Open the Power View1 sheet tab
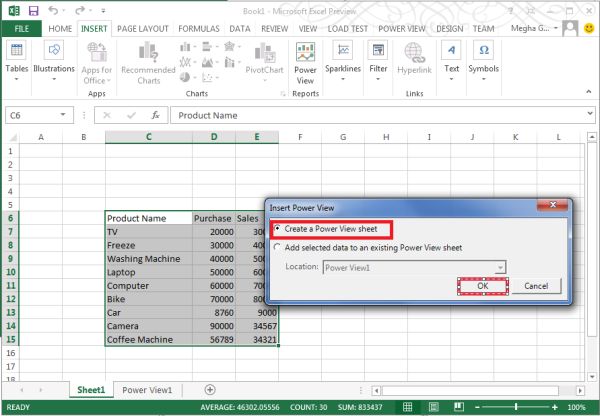Image resolution: width=600 pixels, height=416 pixels. (147, 390)
